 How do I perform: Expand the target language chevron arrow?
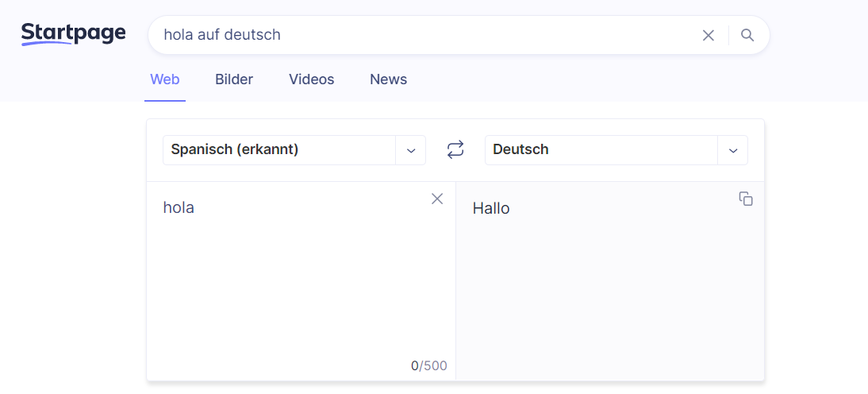(x=733, y=150)
